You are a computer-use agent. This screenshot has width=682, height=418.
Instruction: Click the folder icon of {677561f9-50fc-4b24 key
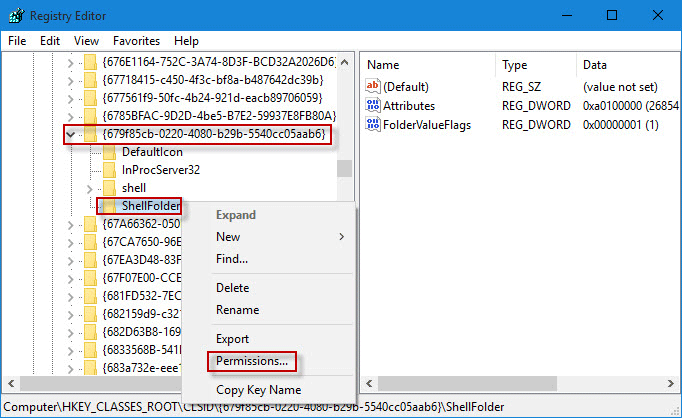(90, 98)
